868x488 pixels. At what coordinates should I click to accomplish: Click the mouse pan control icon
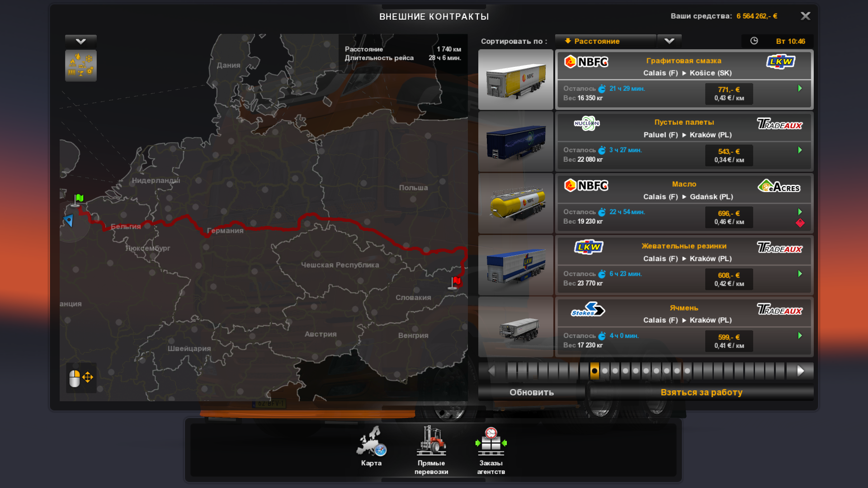[x=81, y=378]
